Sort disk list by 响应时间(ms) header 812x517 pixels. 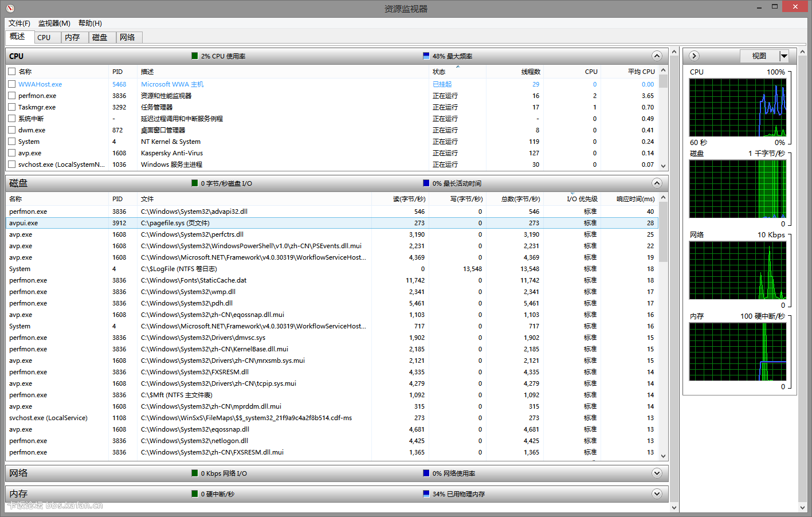[x=629, y=199]
